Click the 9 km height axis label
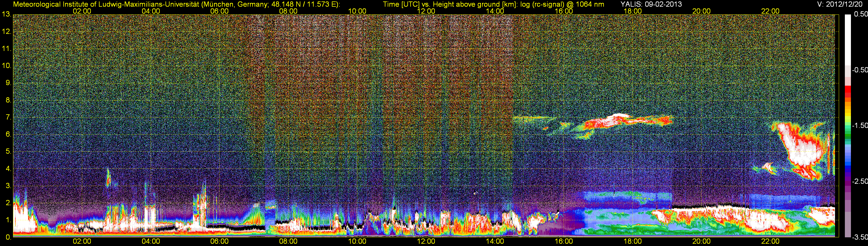The width and height of the screenshot is (868, 246). (8, 83)
